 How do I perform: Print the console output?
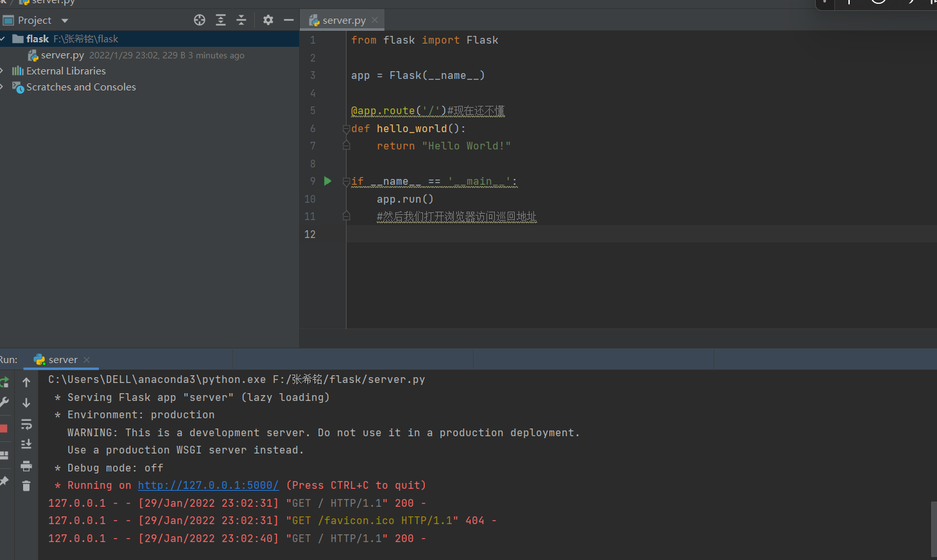(26, 466)
